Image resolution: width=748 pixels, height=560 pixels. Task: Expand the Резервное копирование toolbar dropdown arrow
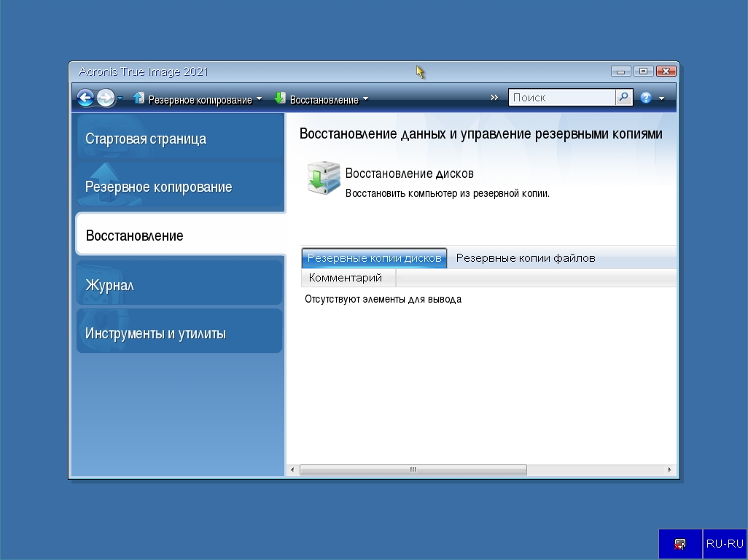tap(259, 99)
